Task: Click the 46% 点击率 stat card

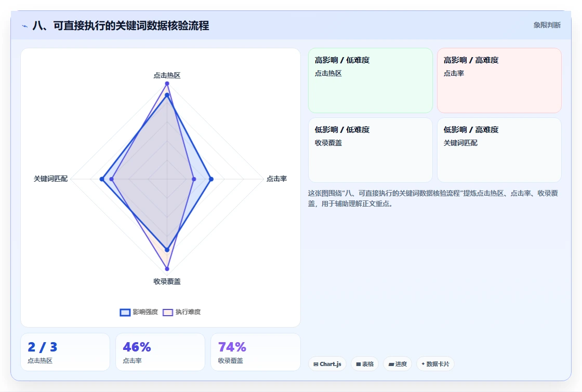Action: 161,352
